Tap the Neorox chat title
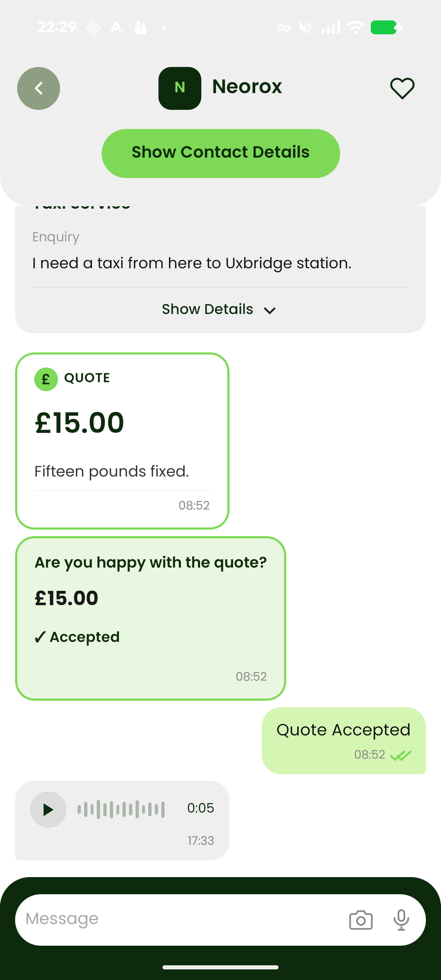The image size is (441, 980). coord(247,87)
